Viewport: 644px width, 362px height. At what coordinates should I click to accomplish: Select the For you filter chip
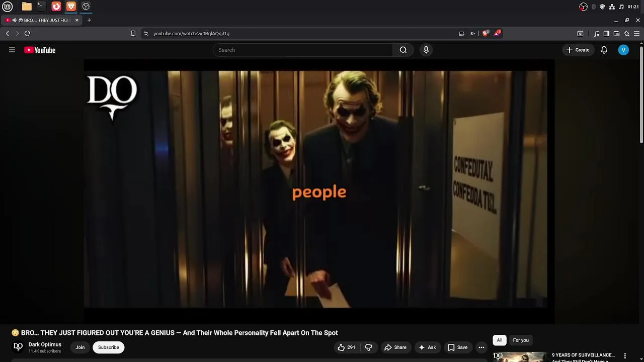point(521,340)
